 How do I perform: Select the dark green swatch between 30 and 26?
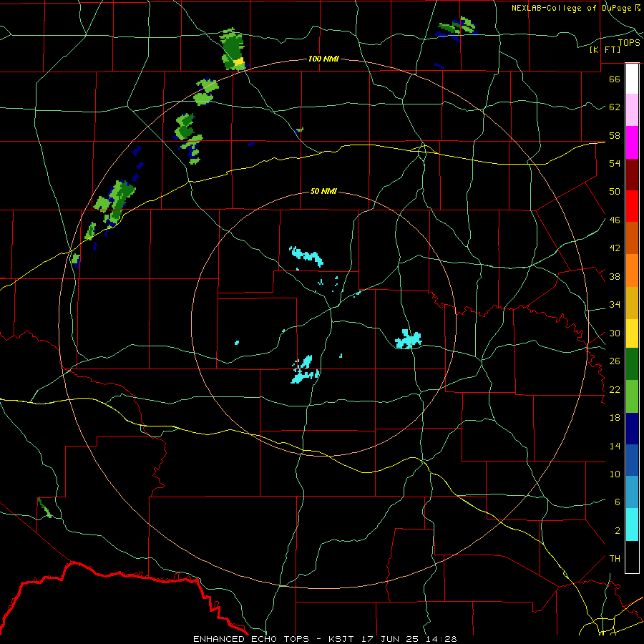[632, 364]
